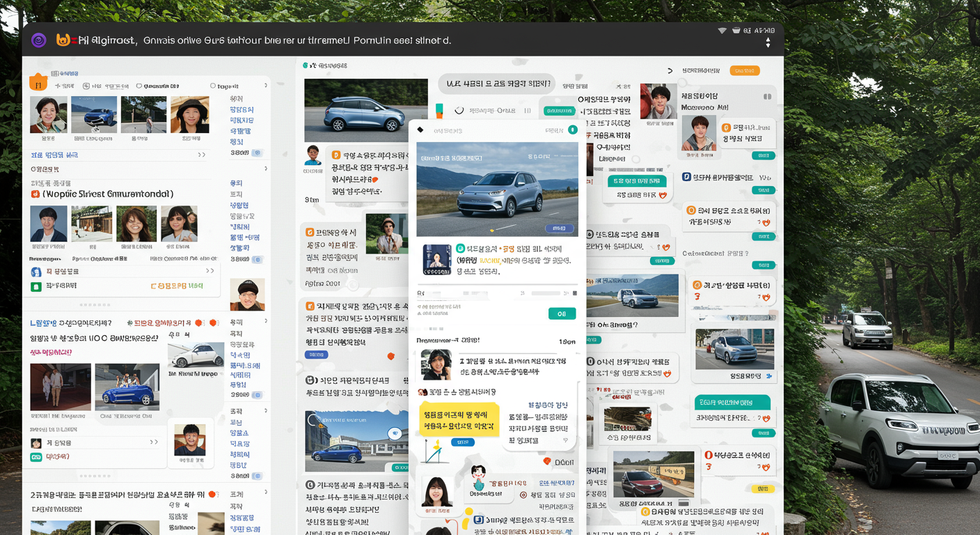Open the blue convertible thumbnail in the left panel

click(x=127, y=387)
